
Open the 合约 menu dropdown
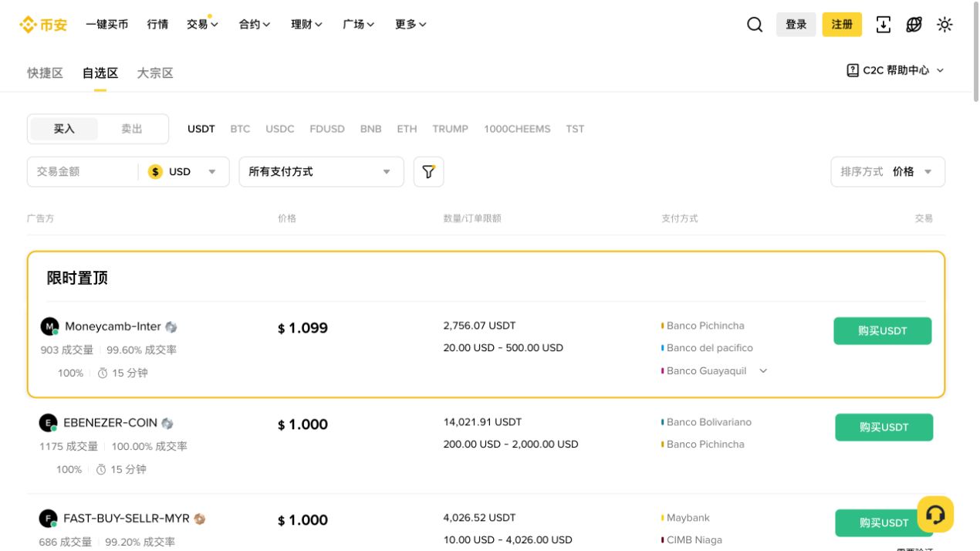point(255,25)
